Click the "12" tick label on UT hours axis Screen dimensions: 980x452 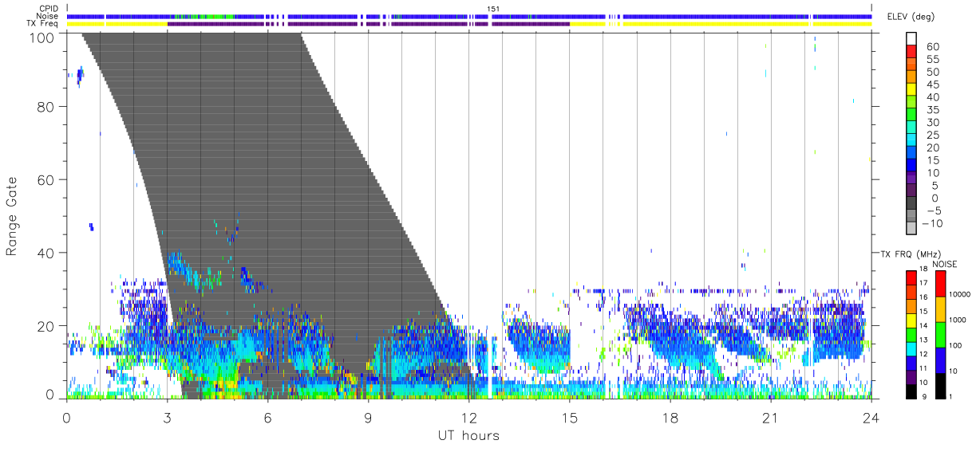point(468,417)
